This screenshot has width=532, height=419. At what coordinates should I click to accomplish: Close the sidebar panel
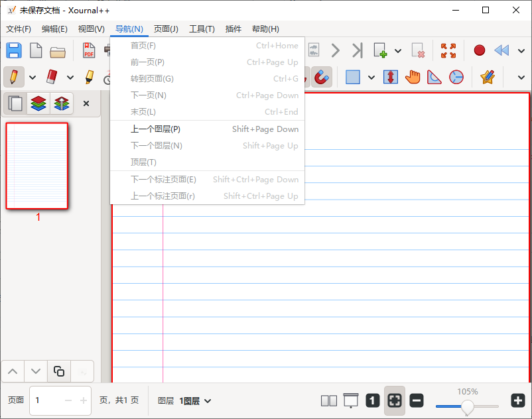[86, 103]
